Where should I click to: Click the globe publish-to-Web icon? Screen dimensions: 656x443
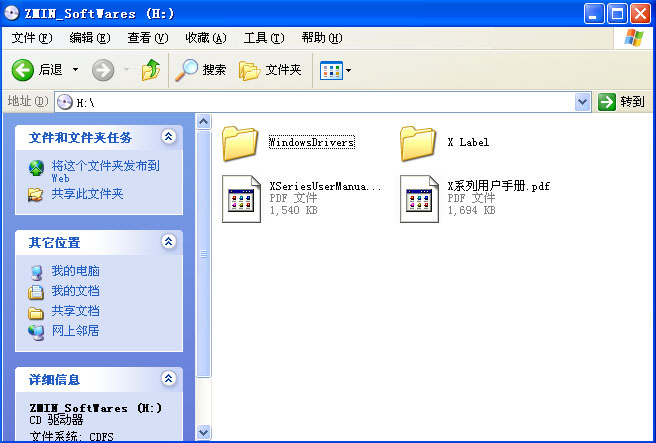point(36,168)
